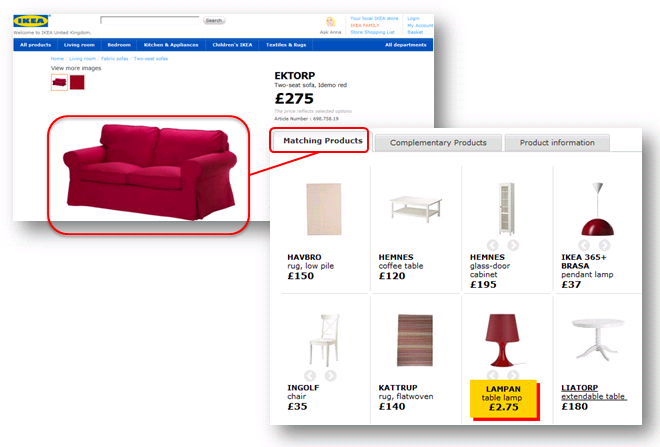The height and width of the screenshot is (447, 660).
Task: Show next INGOLF chair image
Action: [330, 375]
